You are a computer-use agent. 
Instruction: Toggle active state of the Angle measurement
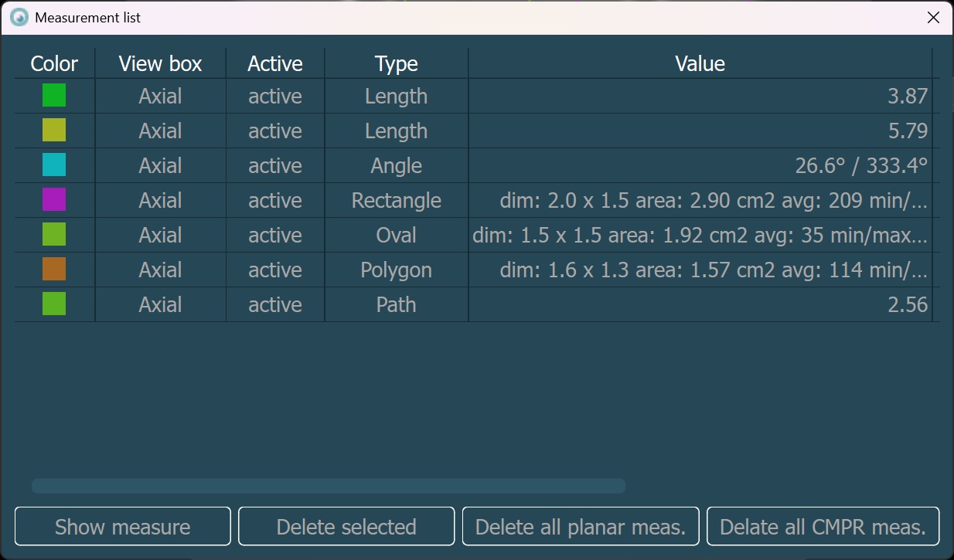tap(274, 165)
